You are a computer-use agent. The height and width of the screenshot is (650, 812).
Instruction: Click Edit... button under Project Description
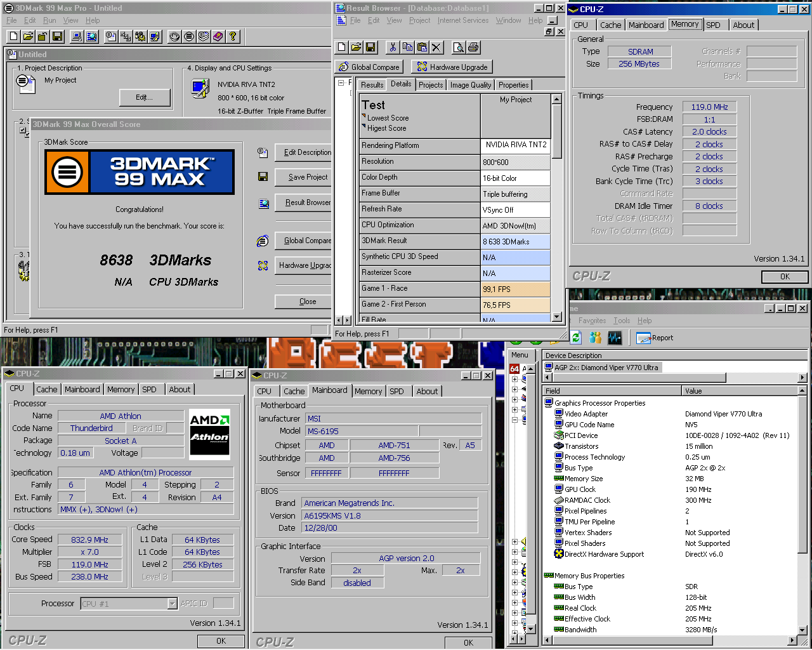(x=145, y=97)
